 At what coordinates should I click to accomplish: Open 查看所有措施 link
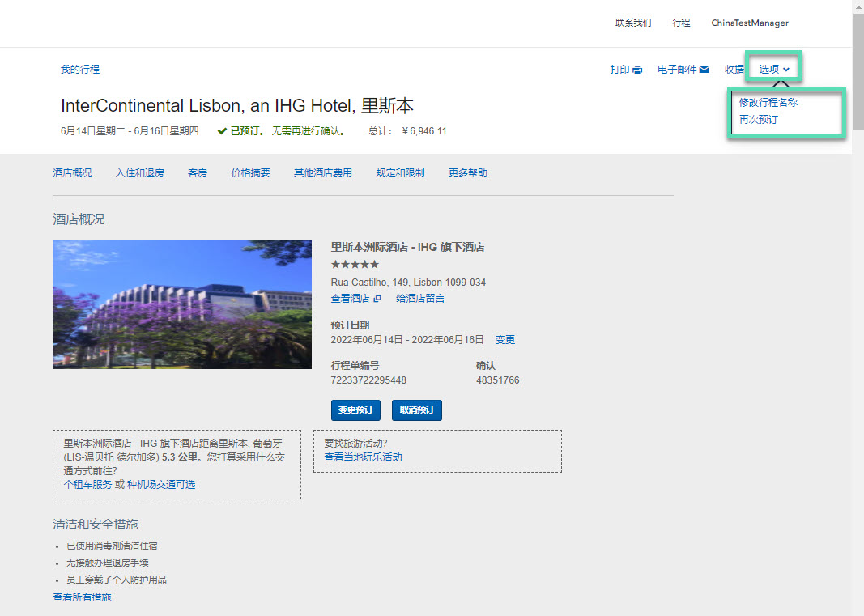[x=82, y=597]
